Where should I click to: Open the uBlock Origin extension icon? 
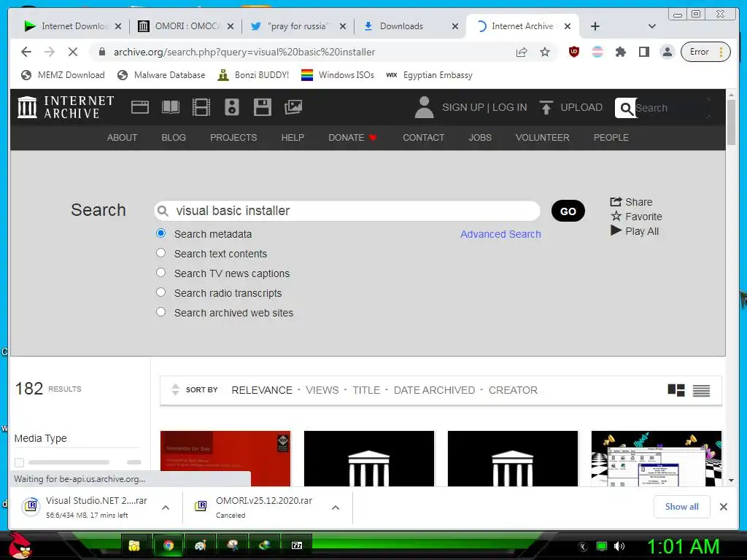[x=574, y=52]
